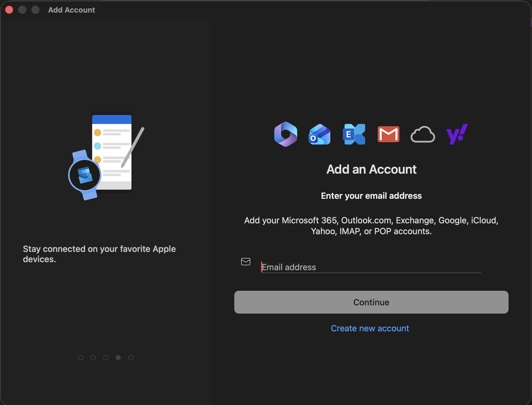
Task: Select the fourth (active) slide dot
Action: 118,358
